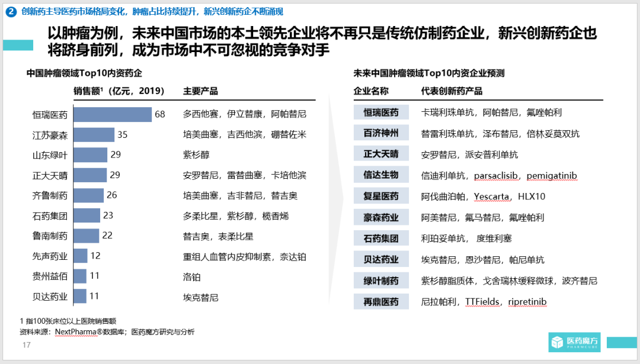This screenshot has width=640, height=364.
Task: Select product text "多柔比星，紫杉醇，榄香烯"
Action: pyautogui.click(x=235, y=216)
